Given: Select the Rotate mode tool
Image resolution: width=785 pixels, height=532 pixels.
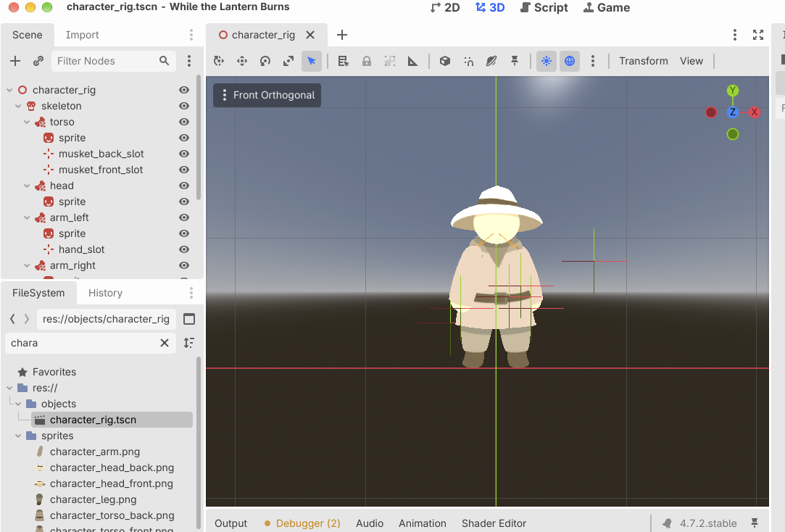Looking at the screenshot, I should (x=265, y=61).
